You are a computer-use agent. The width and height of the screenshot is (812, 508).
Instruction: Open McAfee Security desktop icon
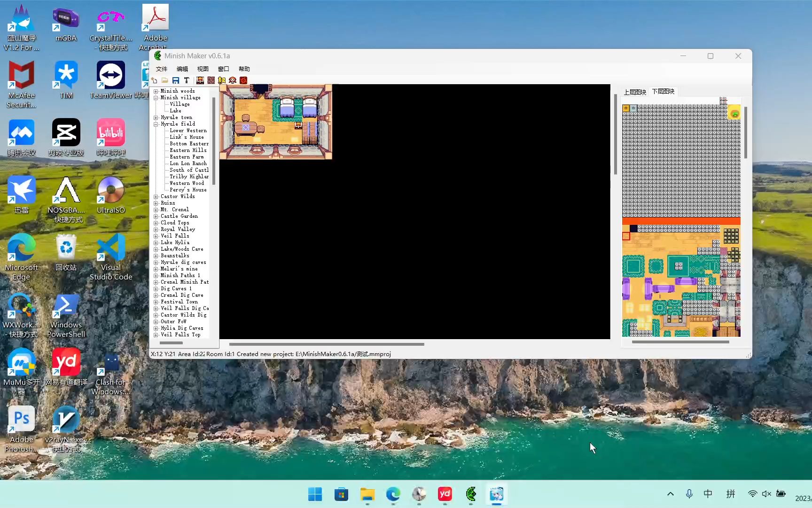tap(21, 85)
